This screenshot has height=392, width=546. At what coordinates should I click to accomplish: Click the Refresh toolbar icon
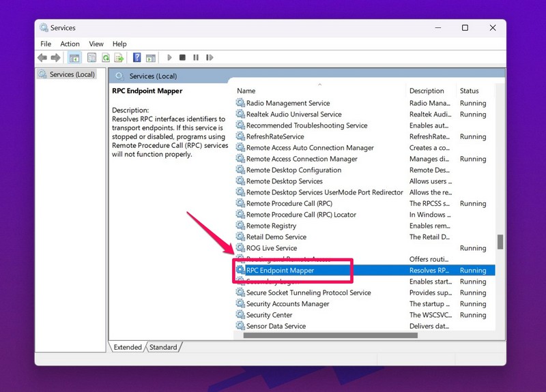tap(106, 58)
